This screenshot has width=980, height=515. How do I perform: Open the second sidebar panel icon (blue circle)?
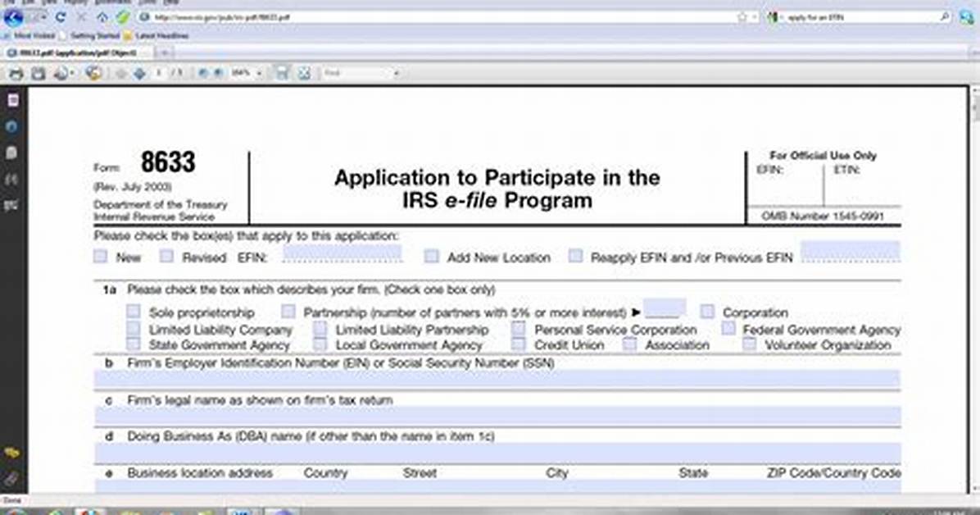pyautogui.click(x=11, y=126)
